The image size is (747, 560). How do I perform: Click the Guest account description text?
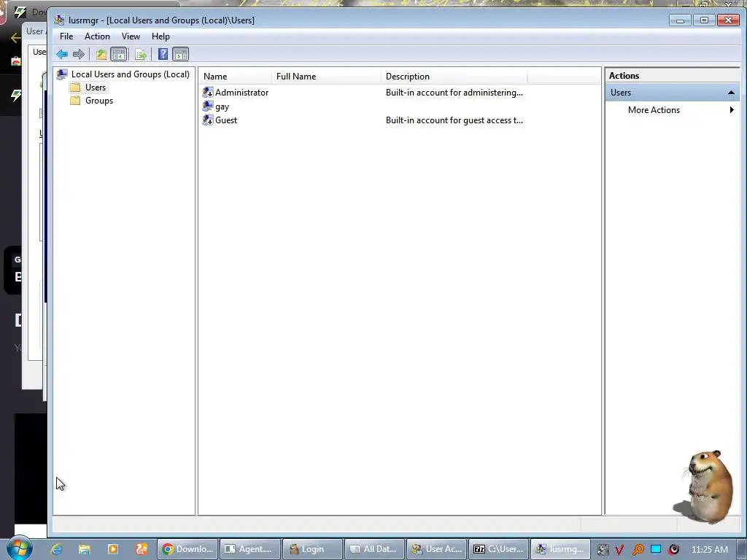click(x=454, y=120)
